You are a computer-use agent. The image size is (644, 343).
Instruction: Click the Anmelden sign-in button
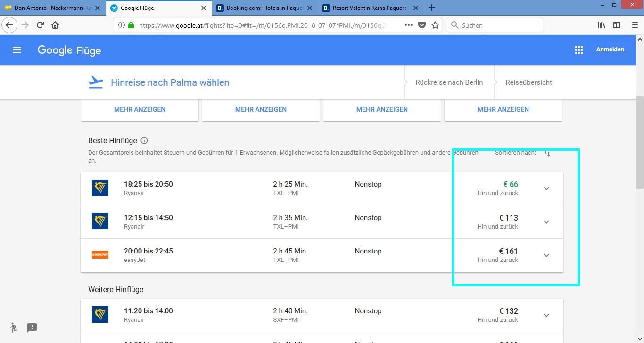click(610, 49)
